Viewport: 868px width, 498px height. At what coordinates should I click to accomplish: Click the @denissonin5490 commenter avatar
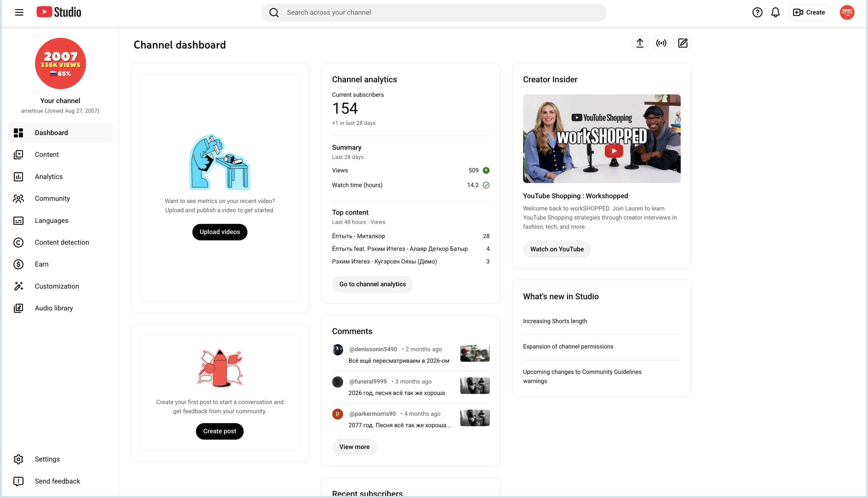click(x=338, y=350)
